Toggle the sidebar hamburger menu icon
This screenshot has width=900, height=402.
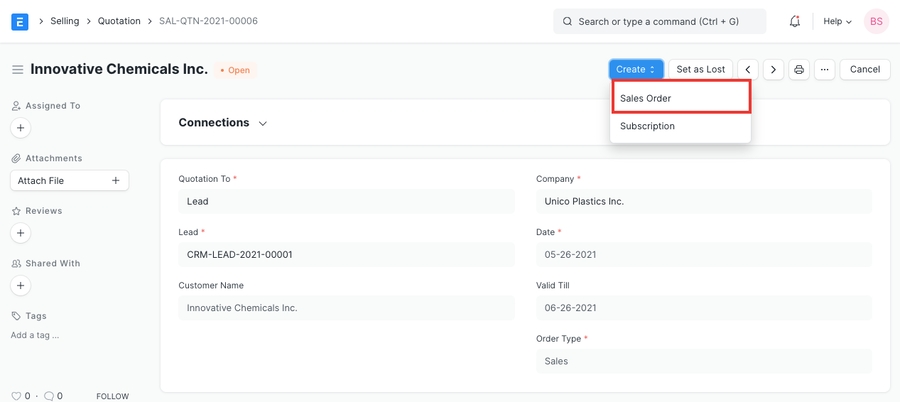pos(17,70)
